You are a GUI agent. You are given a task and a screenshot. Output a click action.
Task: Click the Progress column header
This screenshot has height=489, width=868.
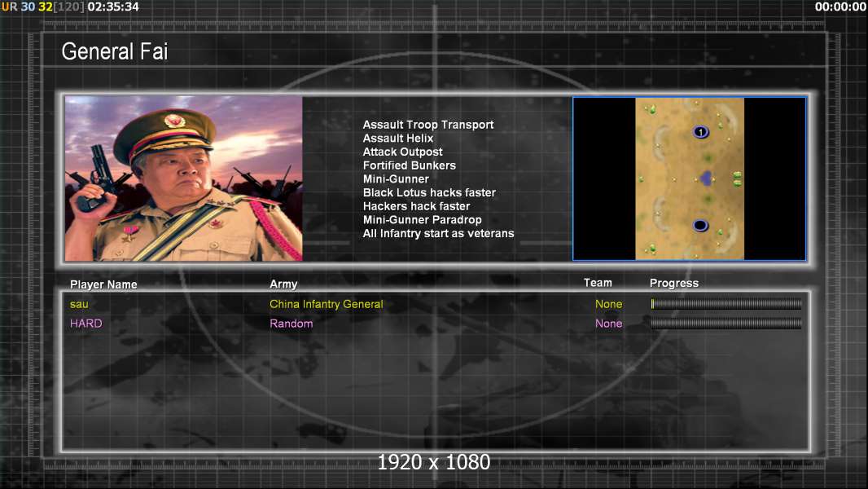pyautogui.click(x=673, y=283)
